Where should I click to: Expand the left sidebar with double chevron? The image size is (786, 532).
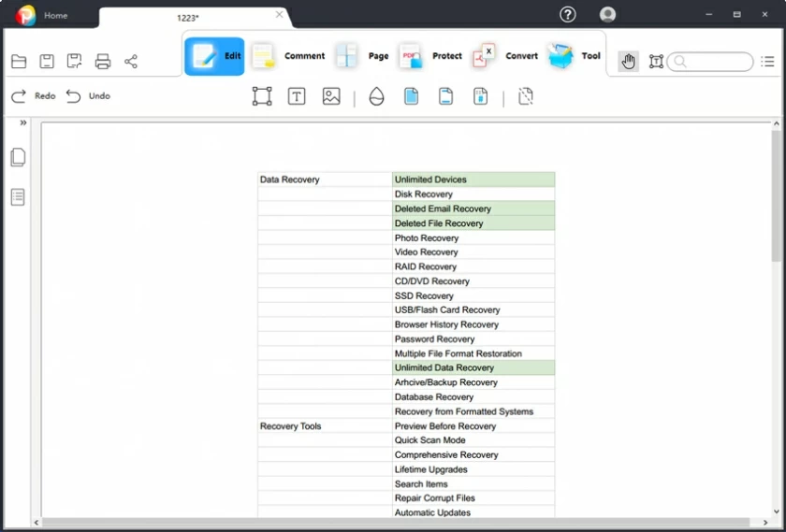[23, 122]
